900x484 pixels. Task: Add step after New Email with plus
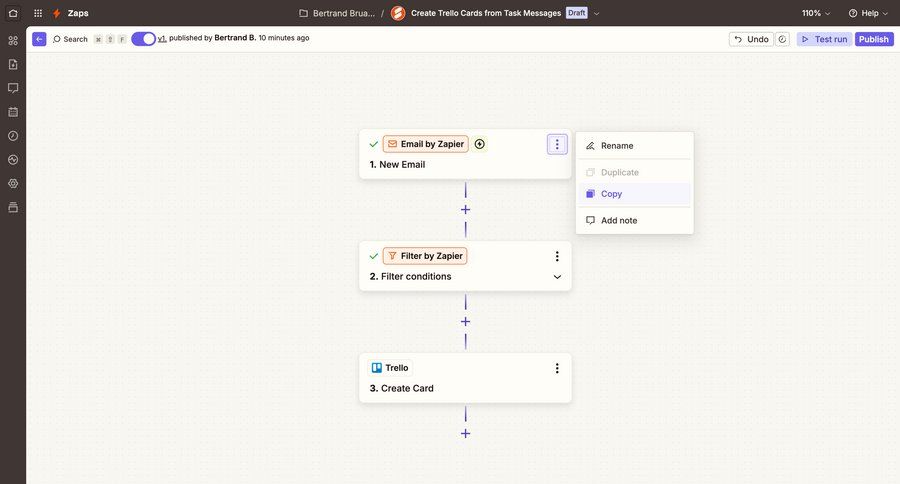pyautogui.click(x=465, y=210)
